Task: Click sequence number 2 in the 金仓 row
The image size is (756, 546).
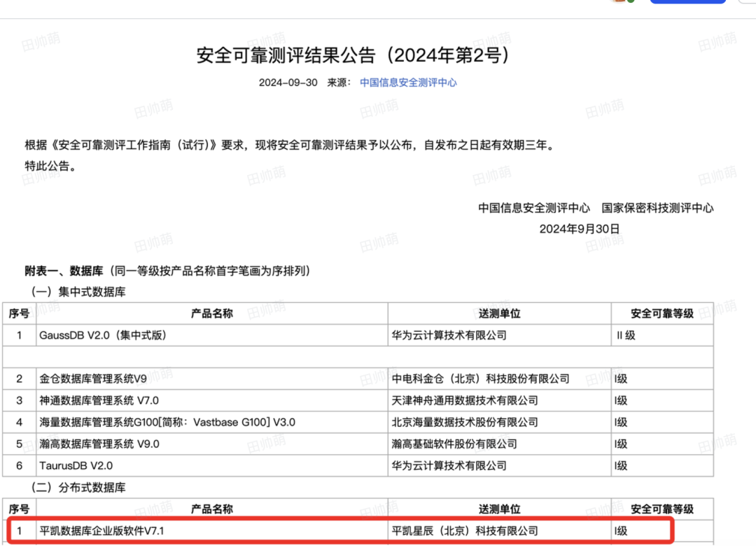Action: [x=20, y=379]
